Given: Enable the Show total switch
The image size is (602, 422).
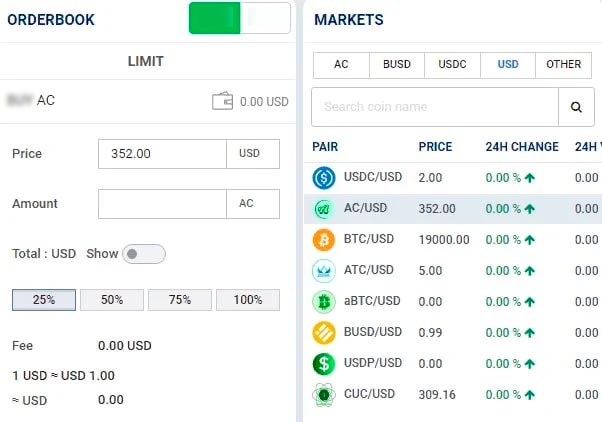Looking at the screenshot, I should point(143,254).
